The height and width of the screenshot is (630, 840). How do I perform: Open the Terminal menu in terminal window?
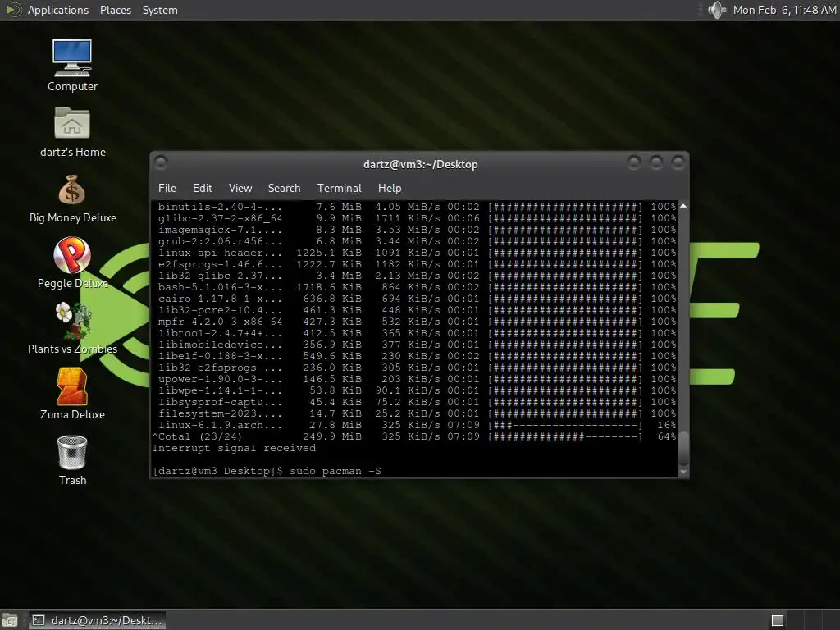(339, 188)
